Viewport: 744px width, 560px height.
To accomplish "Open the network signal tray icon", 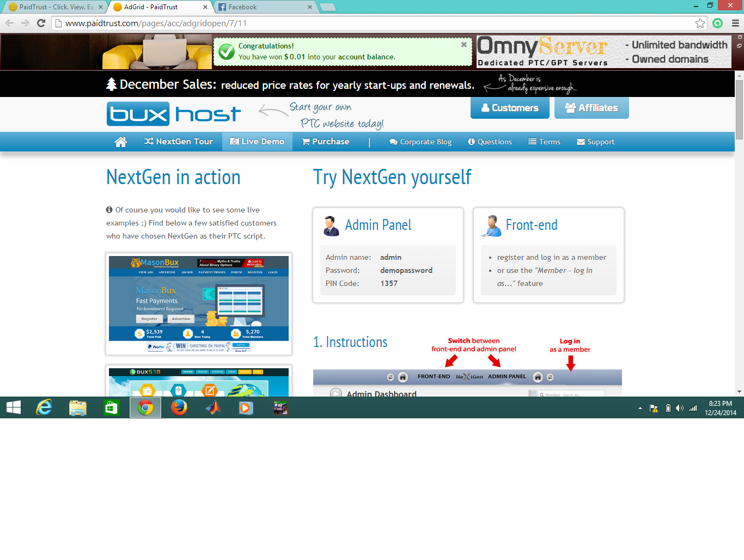I will (693, 408).
